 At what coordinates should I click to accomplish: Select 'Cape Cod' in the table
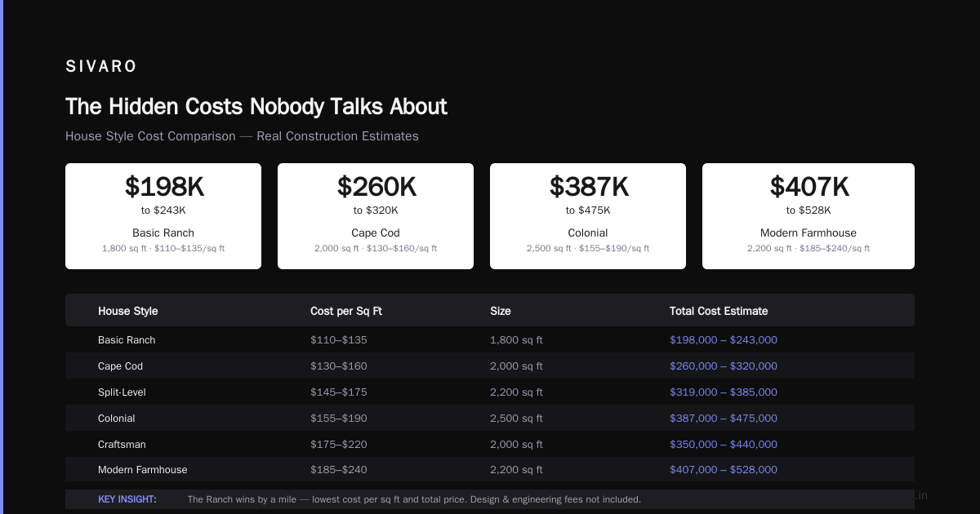(x=120, y=366)
